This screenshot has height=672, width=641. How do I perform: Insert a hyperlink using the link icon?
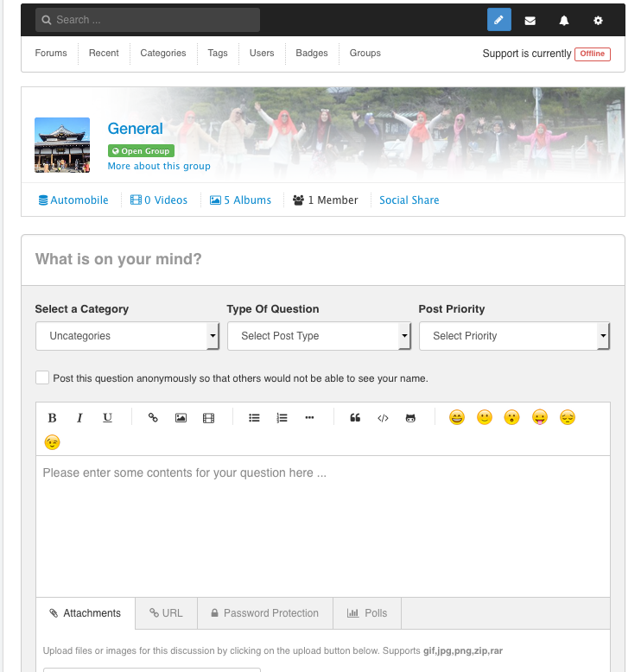point(153,418)
